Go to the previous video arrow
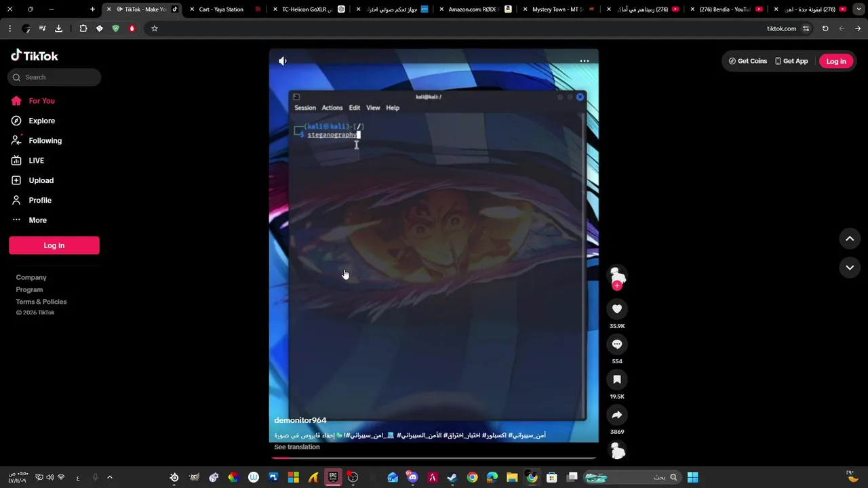Viewport: 868px width, 488px height. coord(850,239)
